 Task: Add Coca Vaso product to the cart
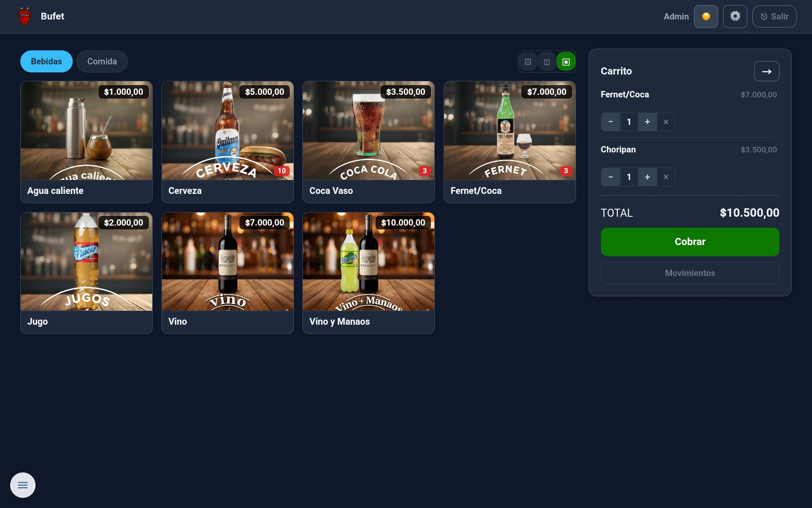point(368,142)
